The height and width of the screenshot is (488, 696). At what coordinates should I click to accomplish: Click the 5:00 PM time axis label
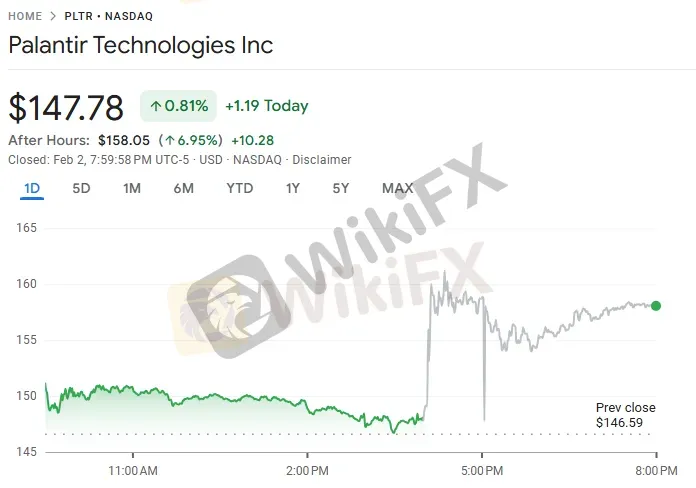[481, 469]
